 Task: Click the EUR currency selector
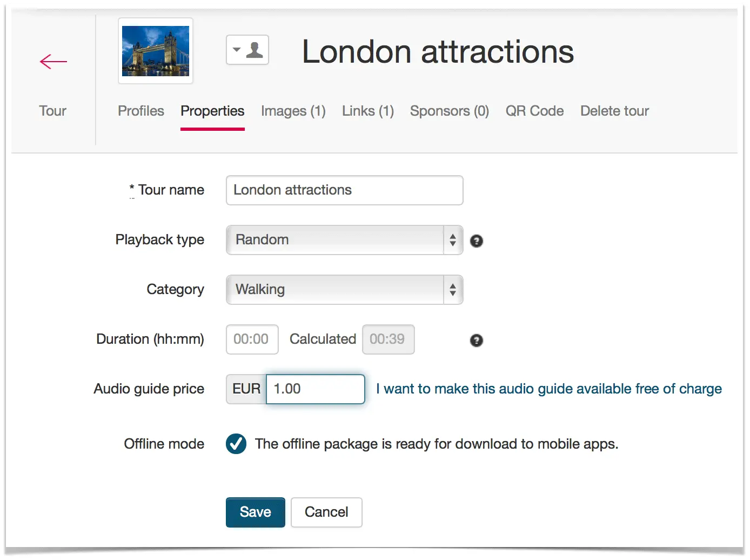[246, 389]
